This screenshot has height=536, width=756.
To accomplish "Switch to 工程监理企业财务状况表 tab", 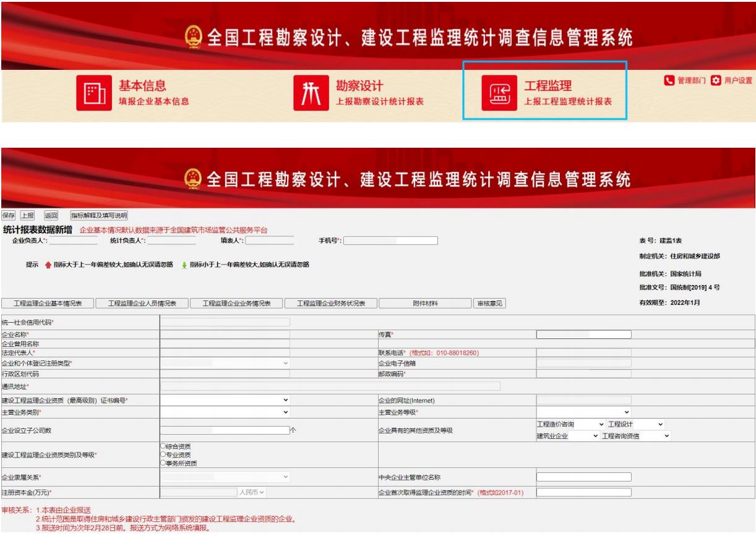I will pyautogui.click(x=330, y=303).
